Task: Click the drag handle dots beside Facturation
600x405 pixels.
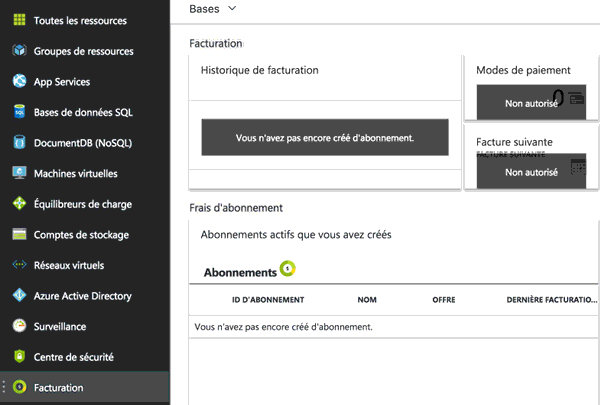Action: click(4, 387)
